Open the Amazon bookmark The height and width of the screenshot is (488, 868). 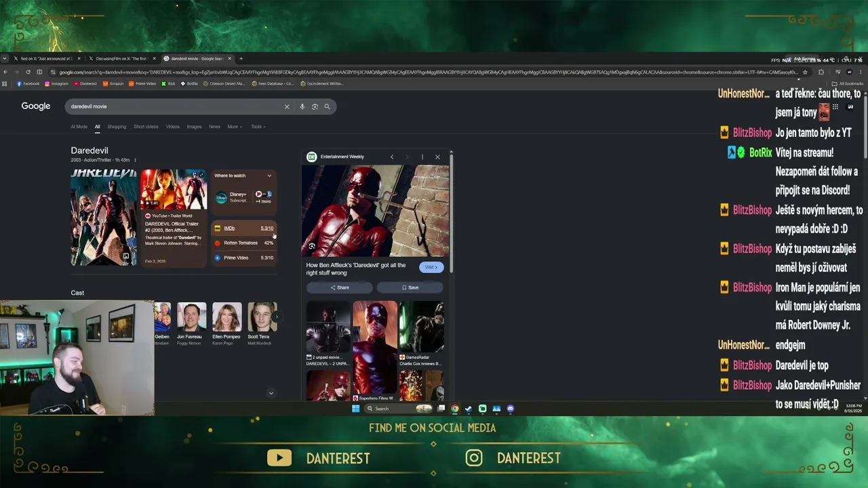(113, 84)
